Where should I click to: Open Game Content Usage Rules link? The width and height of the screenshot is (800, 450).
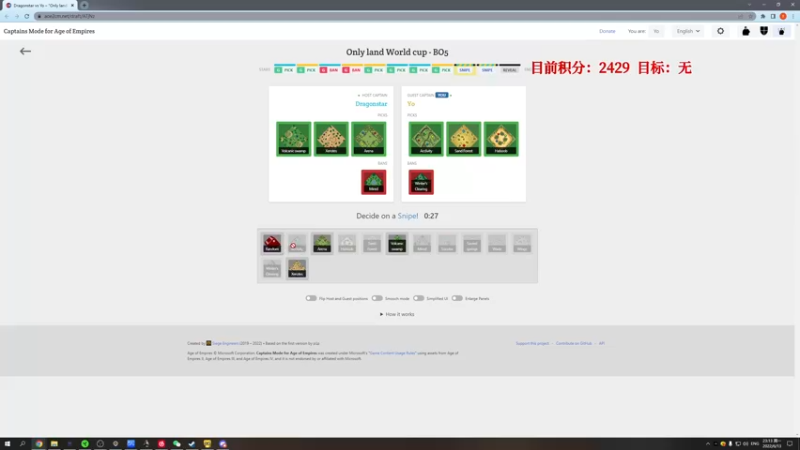[x=392, y=353]
